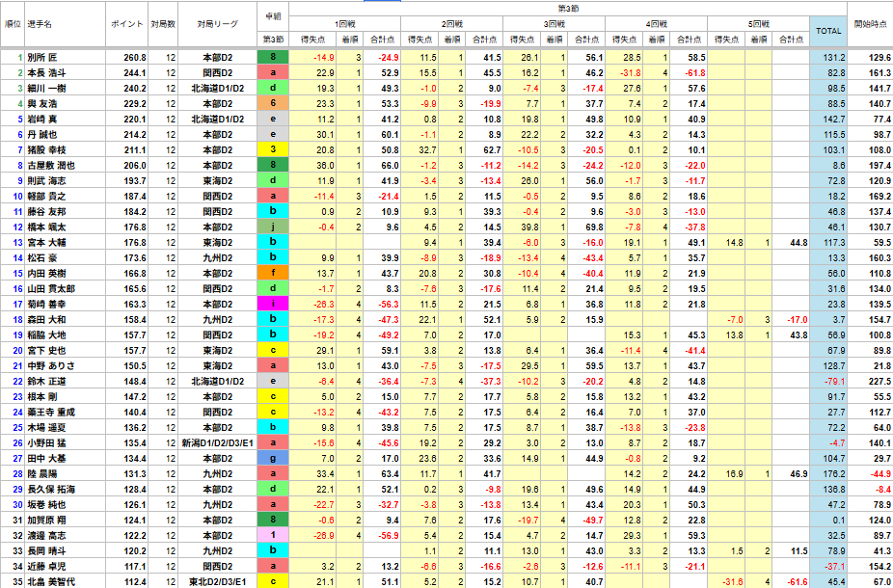Click player name 北島 美智代

click(x=51, y=582)
